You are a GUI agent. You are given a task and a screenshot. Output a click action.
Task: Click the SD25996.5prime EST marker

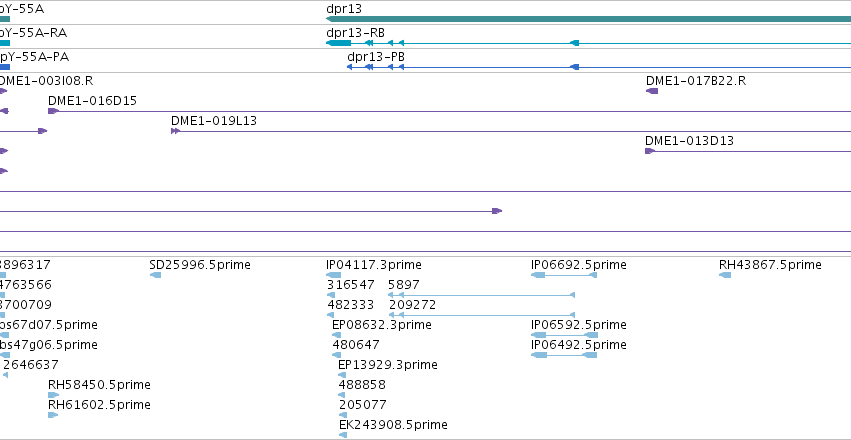point(155,275)
